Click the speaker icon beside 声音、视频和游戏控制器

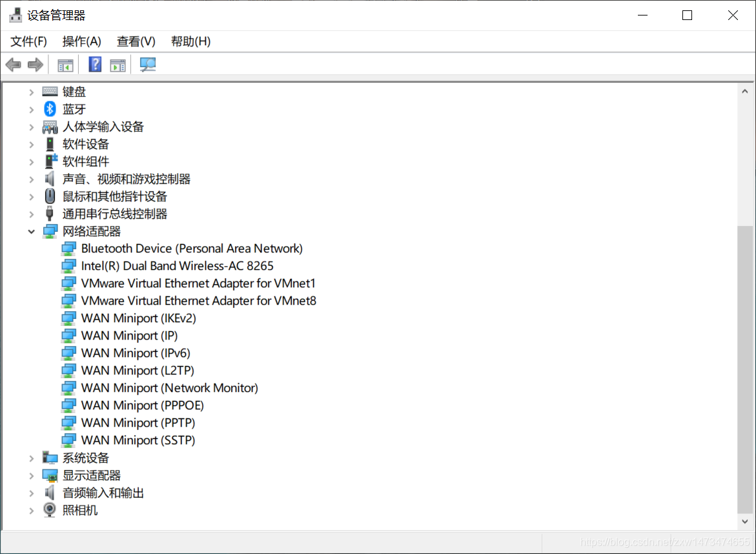(49, 179)
